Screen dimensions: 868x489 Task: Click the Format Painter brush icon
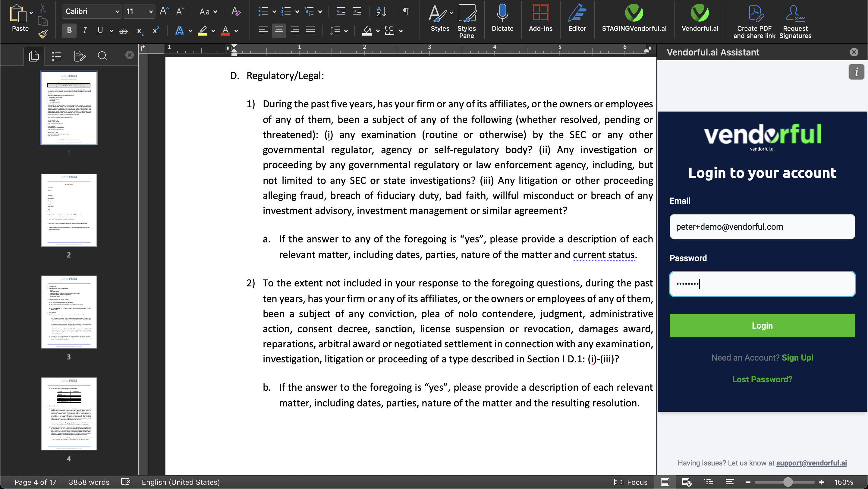click(x=43, y=34)
